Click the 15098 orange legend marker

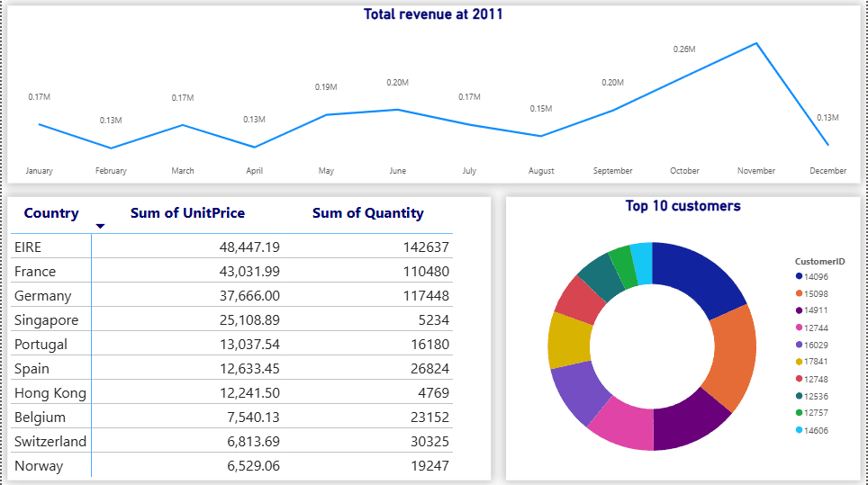[799, 293]
